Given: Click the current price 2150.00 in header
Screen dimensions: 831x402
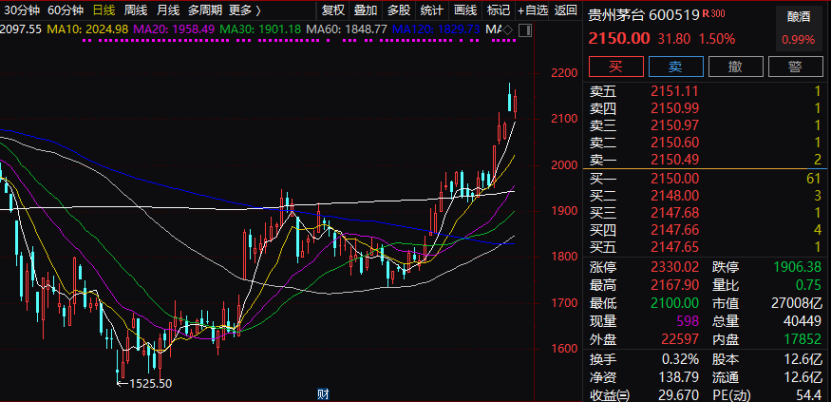Looking at the screenshot, I should click(619, 39).
